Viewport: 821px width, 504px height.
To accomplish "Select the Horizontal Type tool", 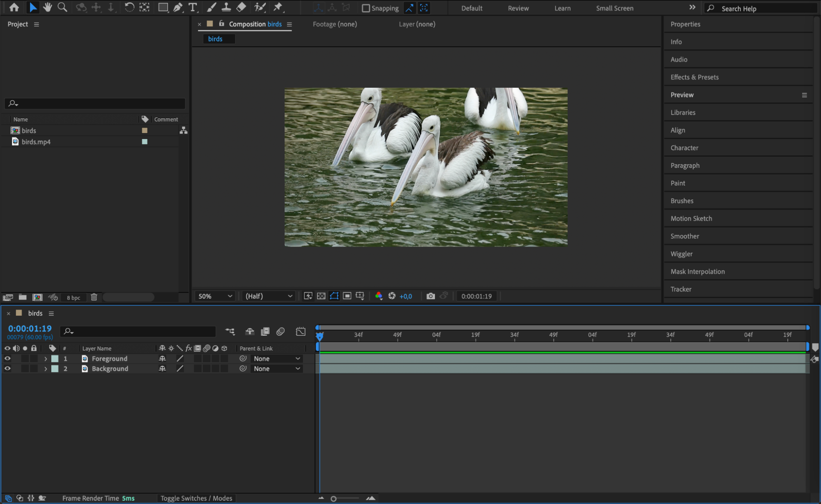I will [192, 7].
